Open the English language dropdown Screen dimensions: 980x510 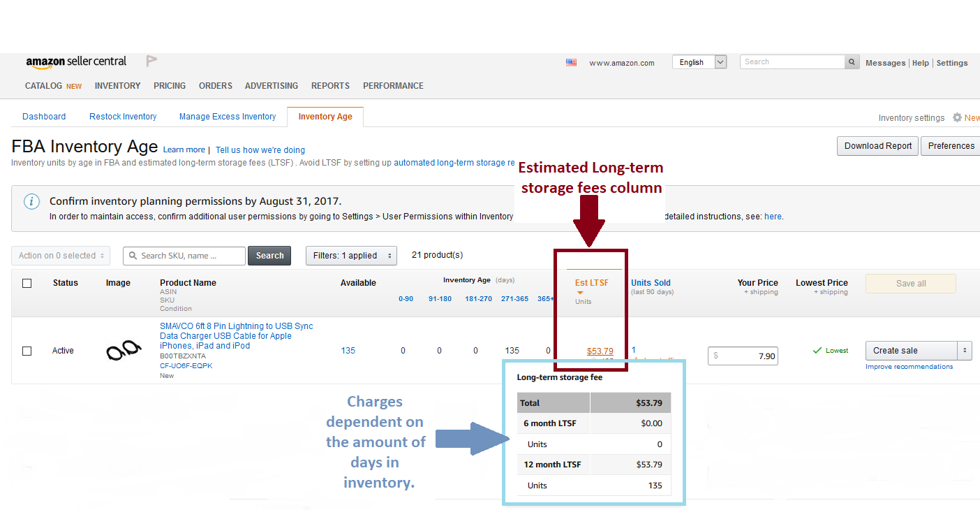[699, 62]
